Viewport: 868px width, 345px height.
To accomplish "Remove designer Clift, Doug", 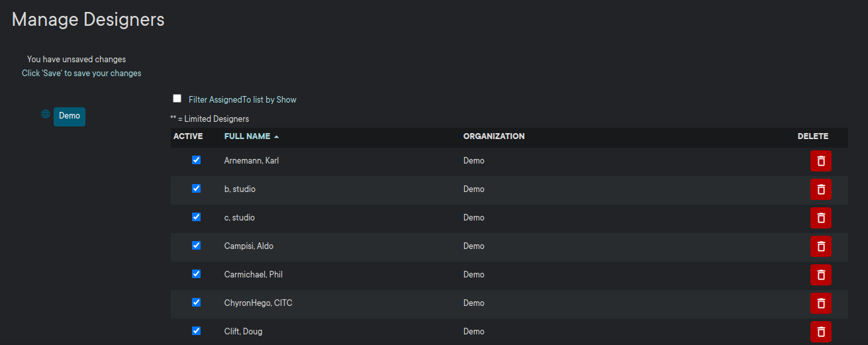I will point(820,331).
